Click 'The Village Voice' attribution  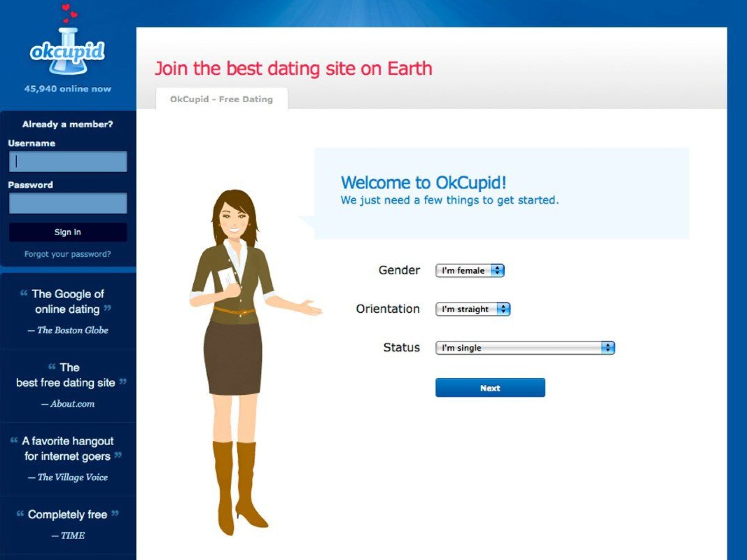(x=68, y=477)
